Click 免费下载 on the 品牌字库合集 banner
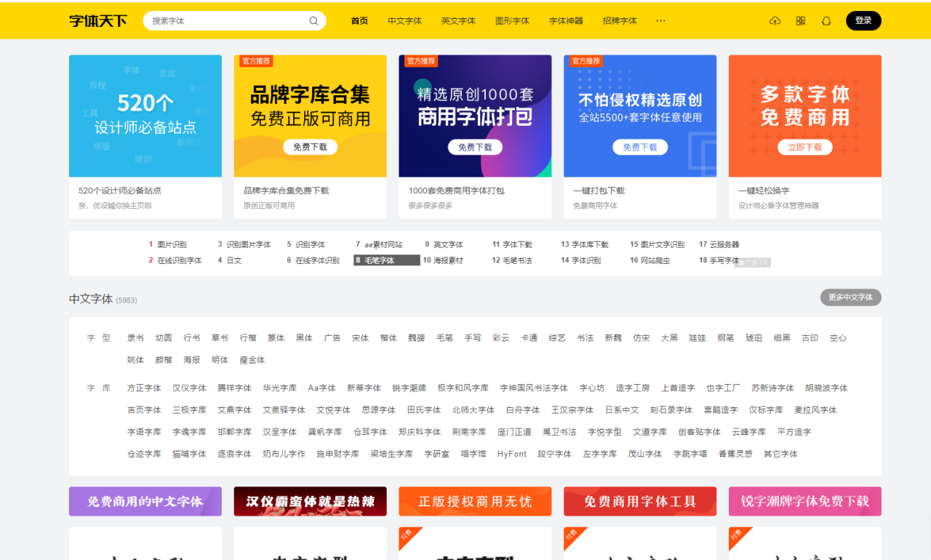Image resolution: width=931 pixels, height=560 pixels. 310,146
